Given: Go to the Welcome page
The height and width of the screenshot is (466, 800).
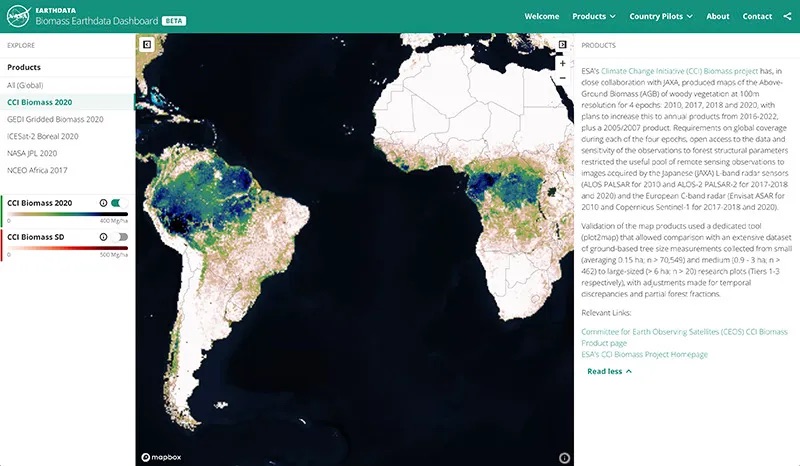Looking at the screenshot, I should click(x=542, y=16).
